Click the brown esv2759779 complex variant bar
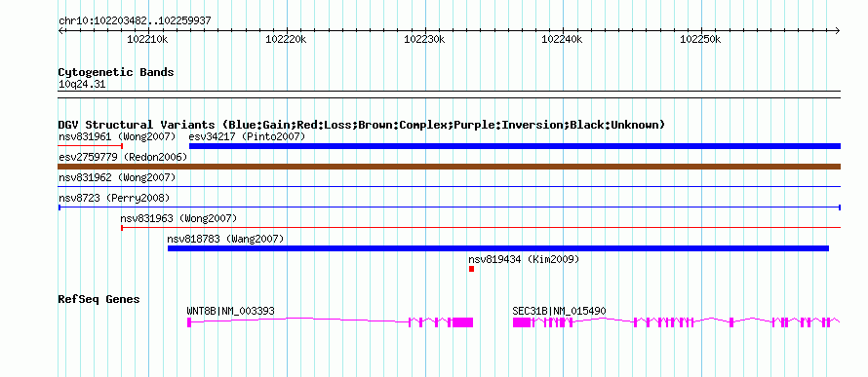This screenshot has width=868, height=377. click(x=450, y=167)
